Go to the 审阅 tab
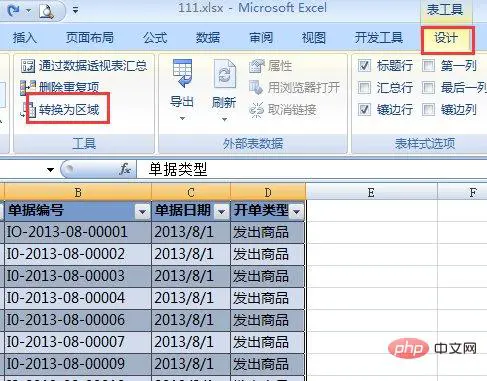 click(261, 38)
